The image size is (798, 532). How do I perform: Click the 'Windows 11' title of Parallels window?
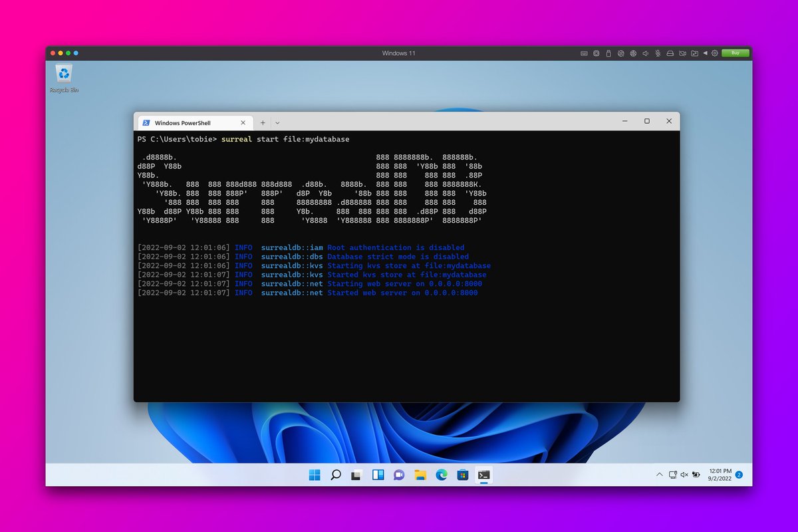399,53
